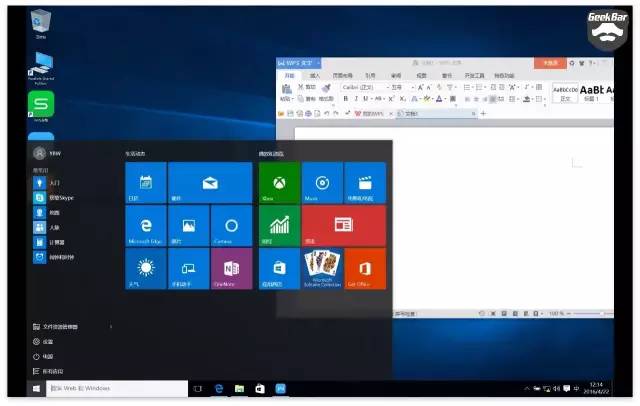The image size is (640, 406).
Task: Open Recycle Bin on the desktop
Action: [41, 24]
